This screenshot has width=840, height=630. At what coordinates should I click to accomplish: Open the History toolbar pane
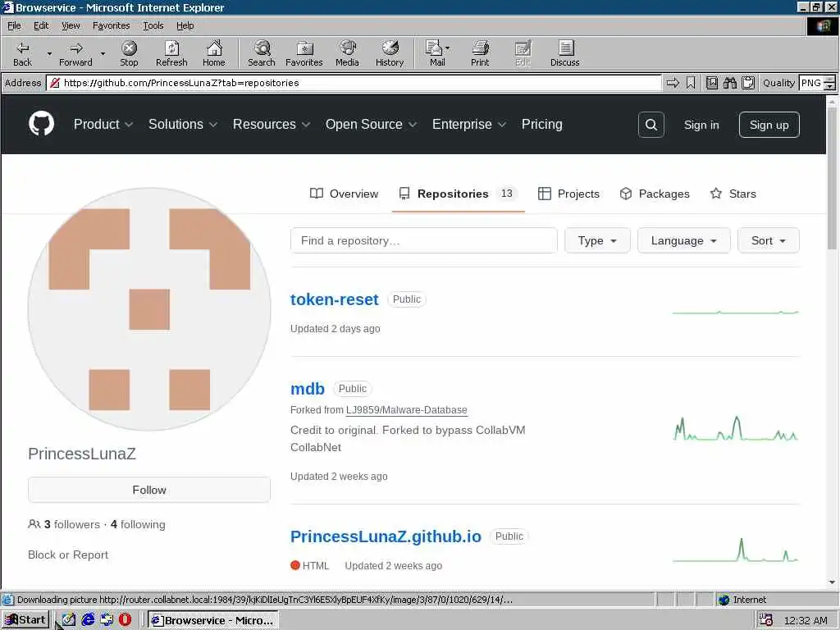pos(390,53)
